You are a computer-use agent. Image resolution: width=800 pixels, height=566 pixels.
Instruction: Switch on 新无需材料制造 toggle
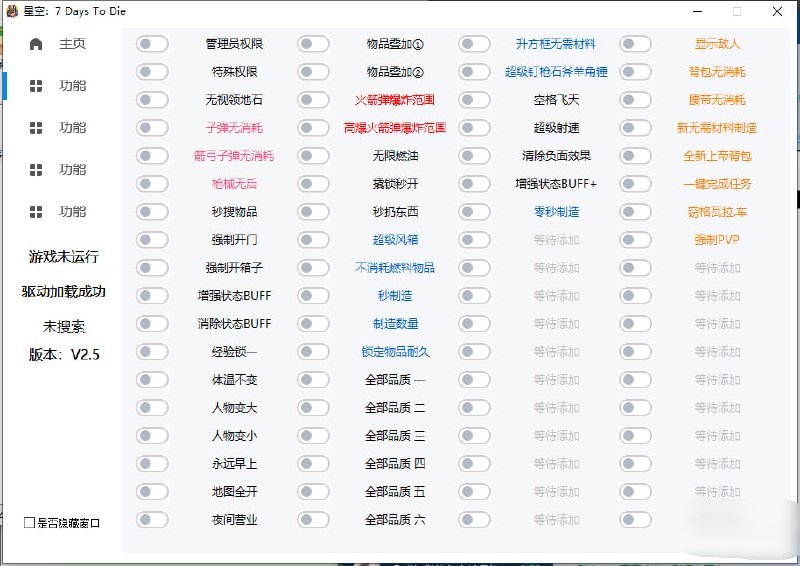point(636,128)
